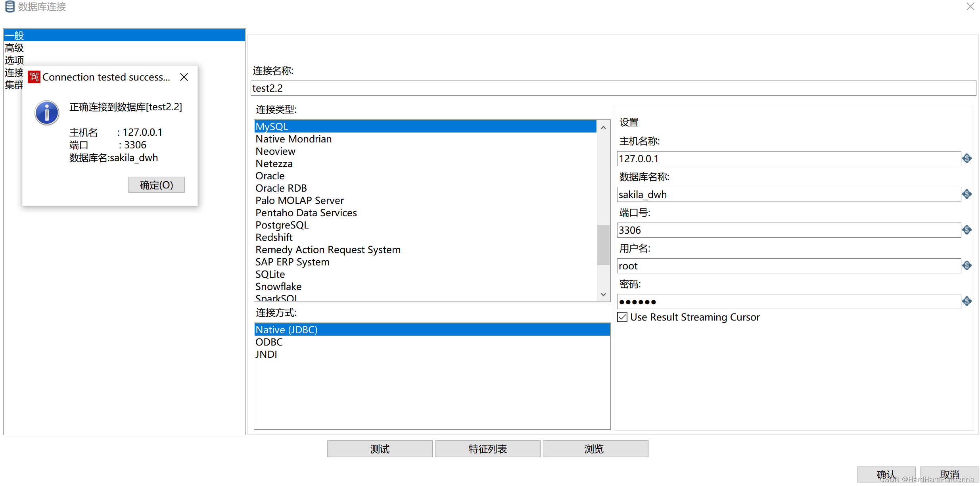The height and width of the screenshot is (486, 980).
Task: Select the 集群 category in left panel
Action: click(x=13, y=85)
